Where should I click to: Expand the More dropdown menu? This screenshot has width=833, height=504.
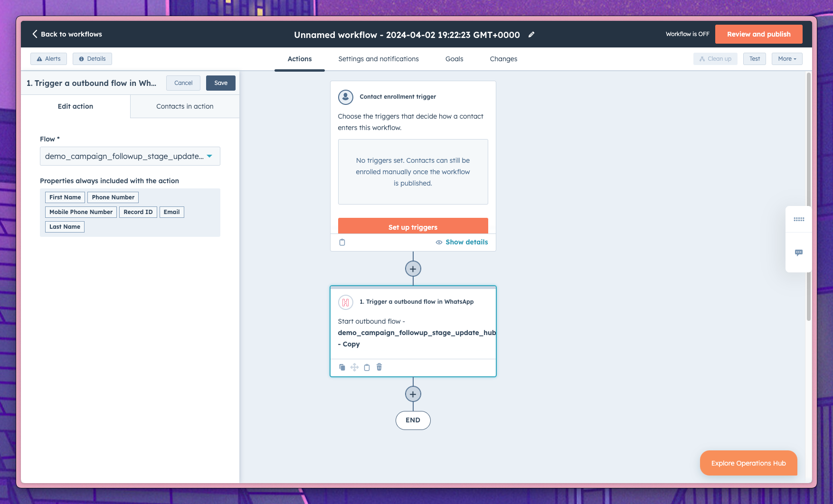(786, 59)
